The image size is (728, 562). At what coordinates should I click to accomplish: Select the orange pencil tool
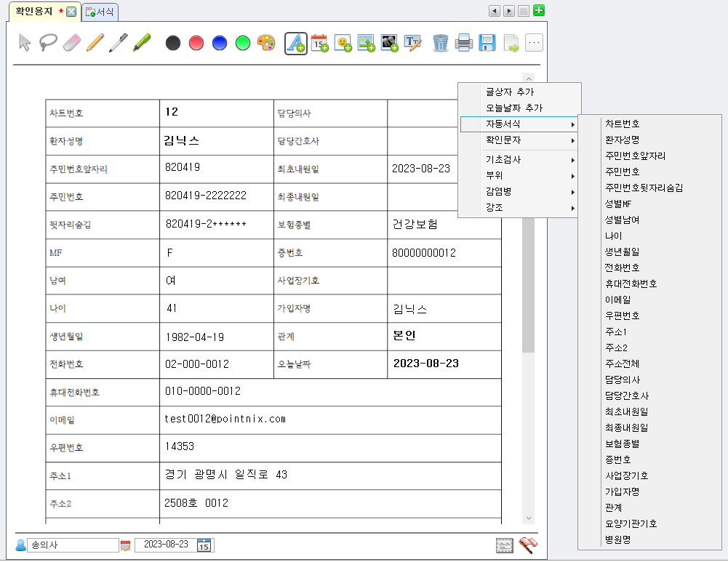click(x=95, y=43)
